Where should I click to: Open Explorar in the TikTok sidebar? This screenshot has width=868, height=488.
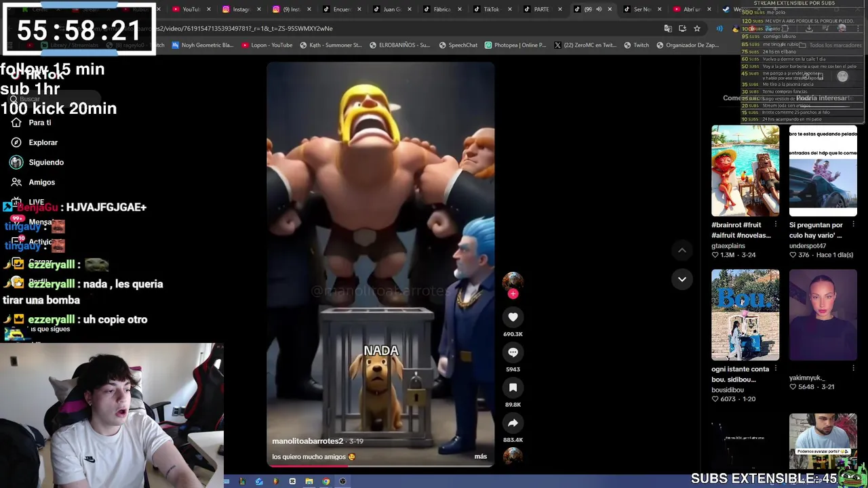43,142
